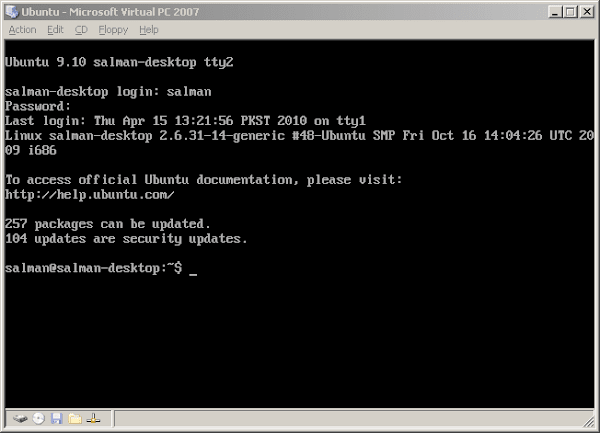Click the CD drive status icon
The height and width of the screenshot is (433, 600).
click(x=38, y=419)
